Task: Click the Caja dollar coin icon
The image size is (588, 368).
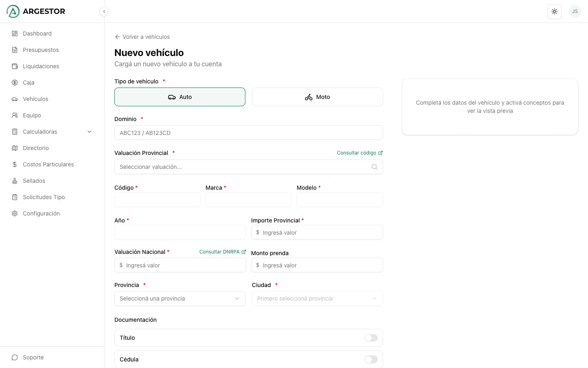Action: pyautogui.click(x=15, y=83)
